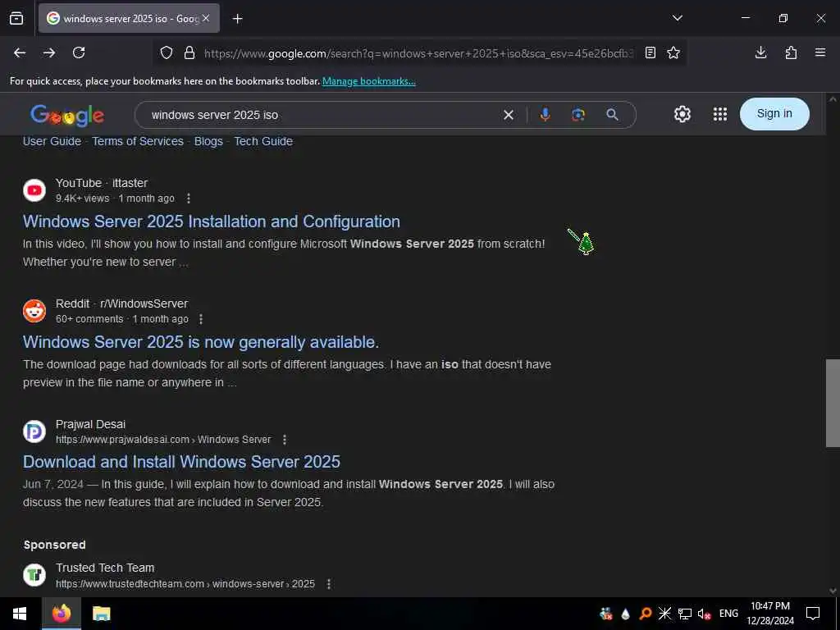Toggle reader view in address bar

coord(651,52)
